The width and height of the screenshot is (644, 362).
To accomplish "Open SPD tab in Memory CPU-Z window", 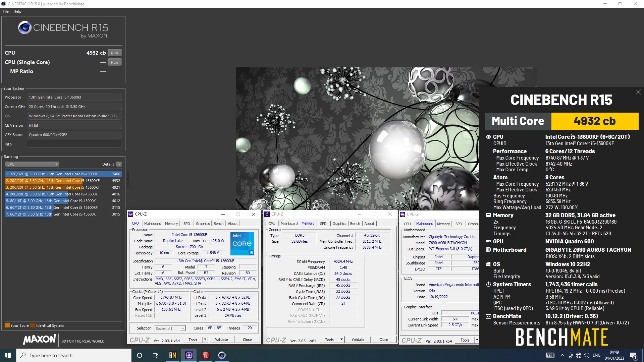I will point(323,224).
